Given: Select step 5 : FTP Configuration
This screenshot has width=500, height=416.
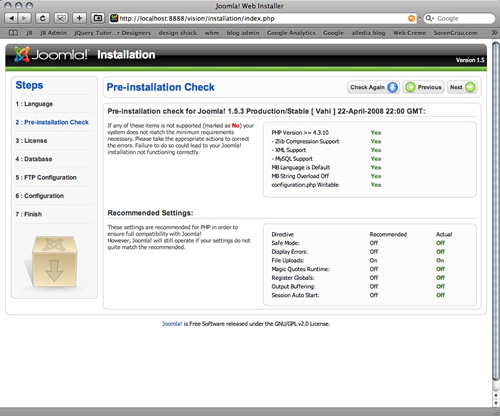Looking at the screenshot, I should point(46,177).
